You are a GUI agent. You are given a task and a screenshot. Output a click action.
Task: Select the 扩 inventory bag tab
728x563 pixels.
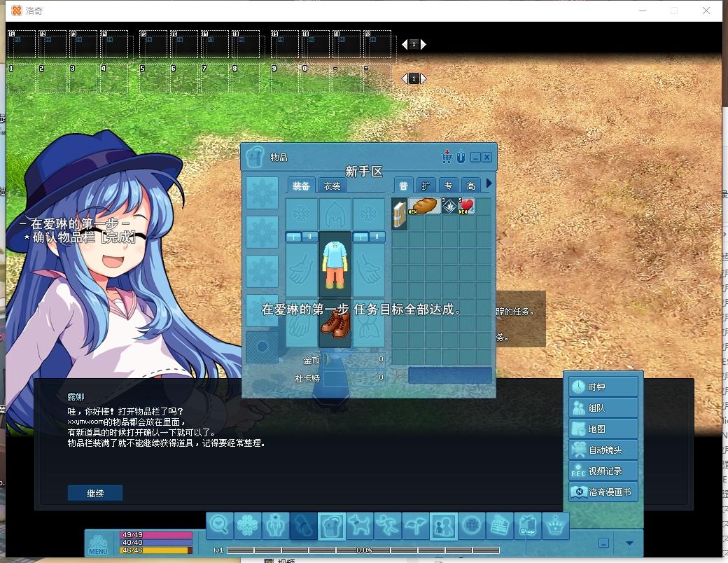coord(426,186)
